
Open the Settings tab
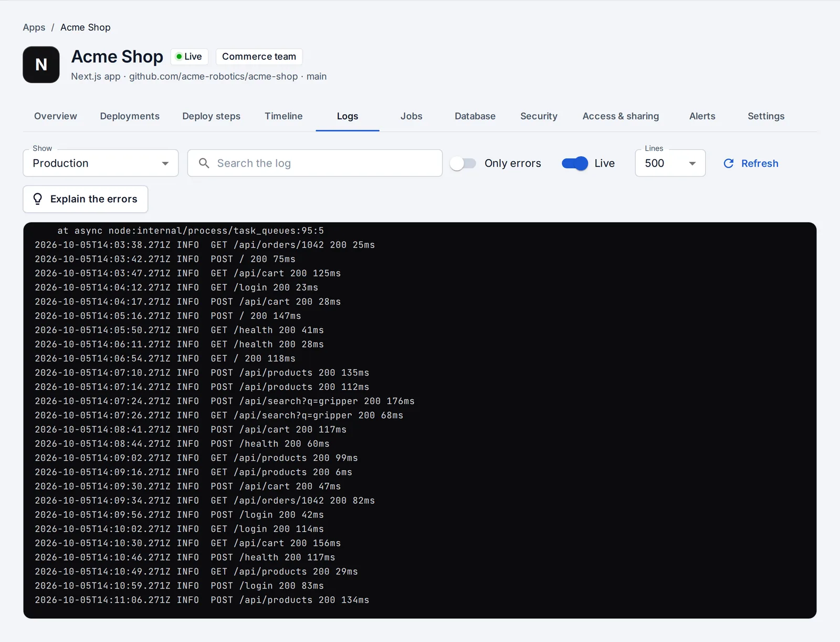(766, 116)
